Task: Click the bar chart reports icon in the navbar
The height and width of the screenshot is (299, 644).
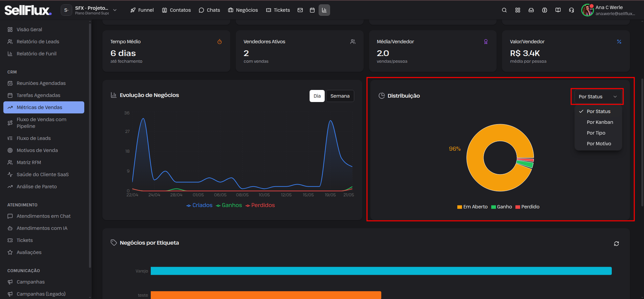Action: click(324, 10)
